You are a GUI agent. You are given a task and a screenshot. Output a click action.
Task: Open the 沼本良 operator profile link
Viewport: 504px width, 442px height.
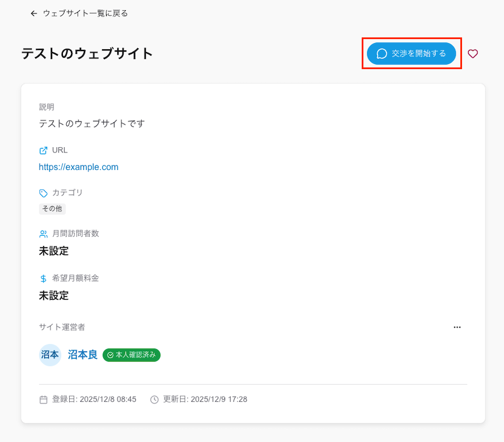(x=83, y=355)
